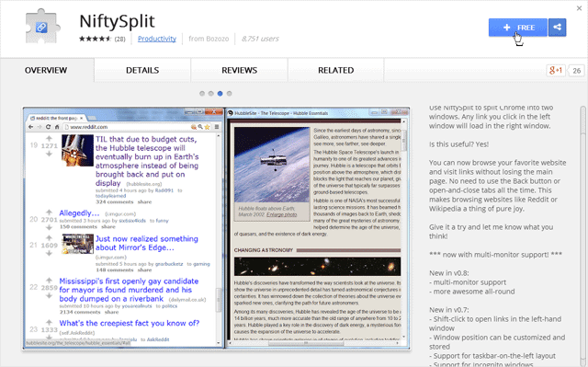
Task: Select the third blue carousel dot
Action: coord(220,94)
